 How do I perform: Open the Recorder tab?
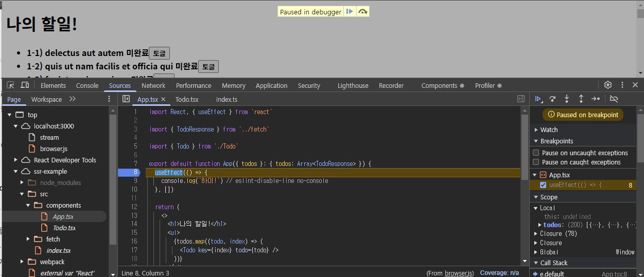391,85
